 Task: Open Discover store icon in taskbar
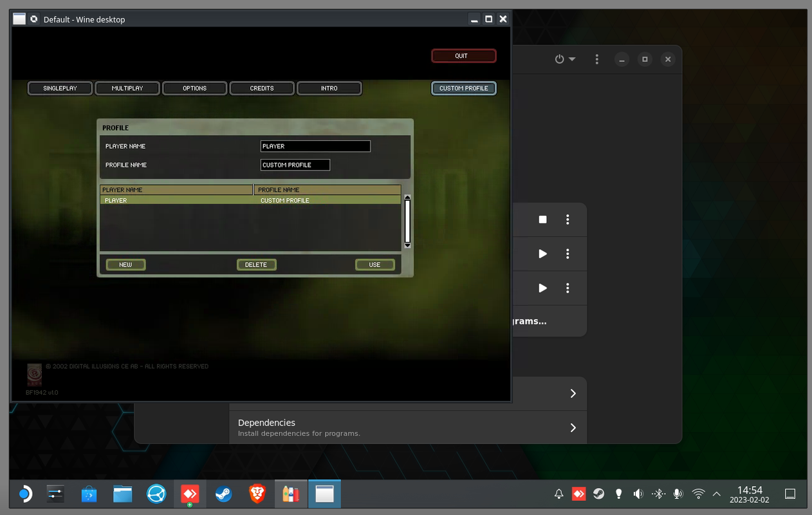89,494
